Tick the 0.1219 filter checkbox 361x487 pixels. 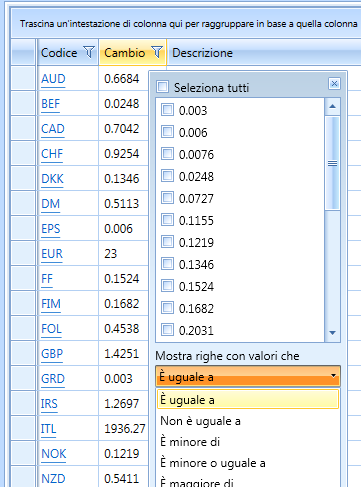pos(167,241)
